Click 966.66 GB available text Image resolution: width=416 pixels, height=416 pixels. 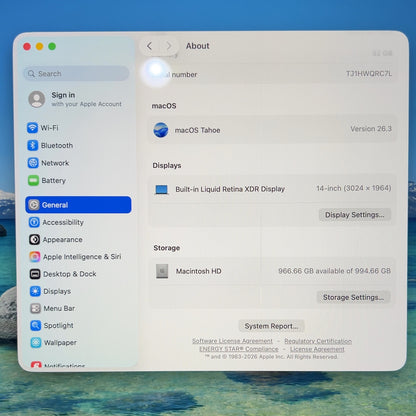click(334, 271)
